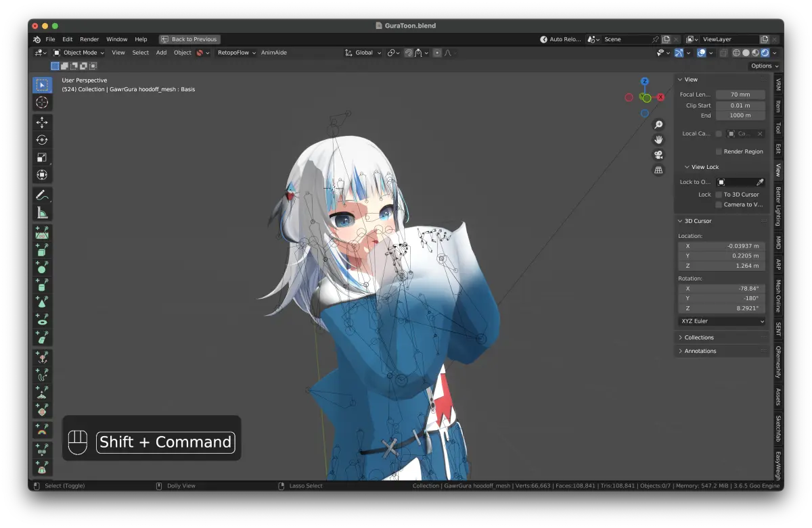This screenshot has height=528, width=812.
Task: Open the Options dropdown
Action: pos(765,66)
